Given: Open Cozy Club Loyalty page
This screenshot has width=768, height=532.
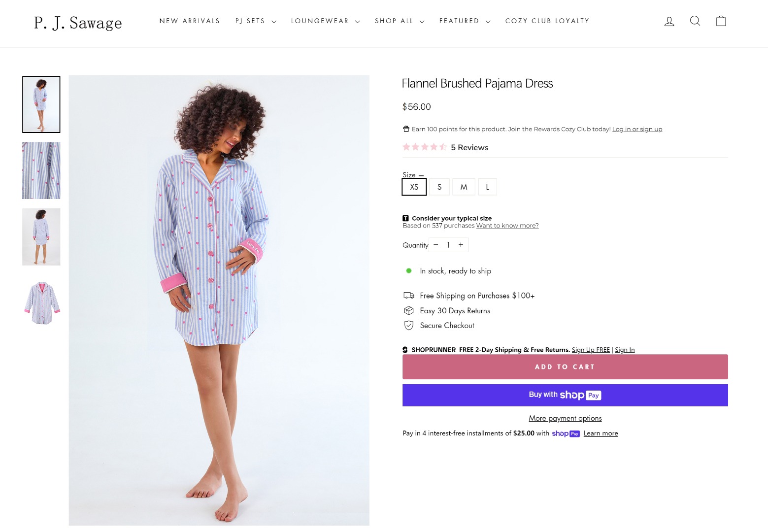Looking at the screenshot, I should (547, 21).
